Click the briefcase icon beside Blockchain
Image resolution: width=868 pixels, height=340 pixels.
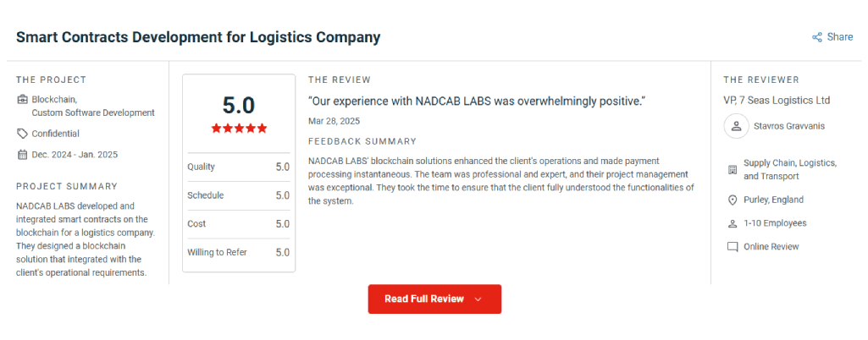click(22, 100)
